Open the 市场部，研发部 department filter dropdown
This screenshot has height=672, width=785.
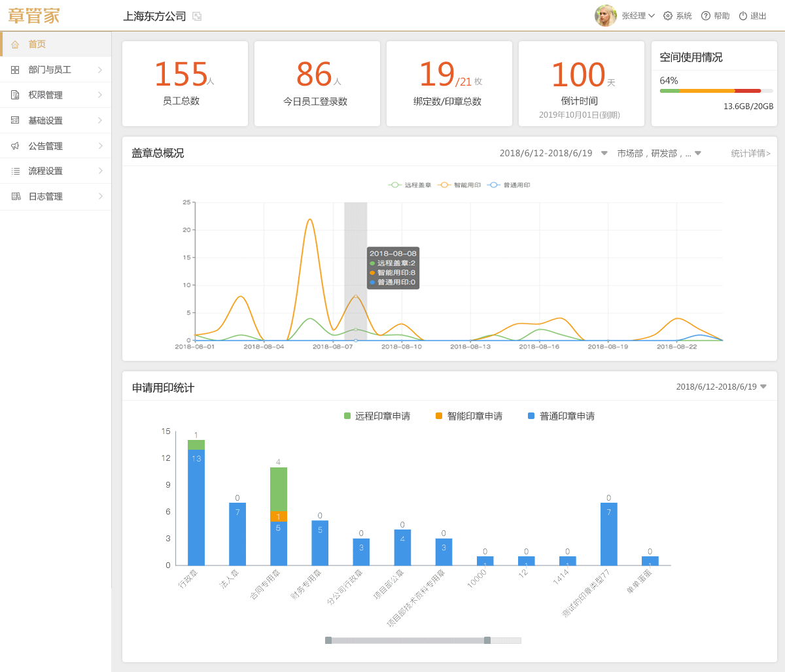tap(659, 154)
